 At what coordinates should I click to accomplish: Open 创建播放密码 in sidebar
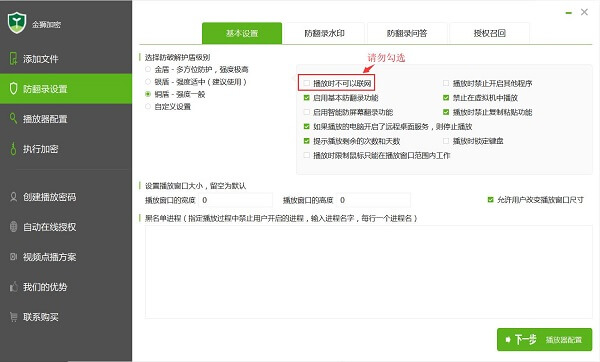point(66,197)
